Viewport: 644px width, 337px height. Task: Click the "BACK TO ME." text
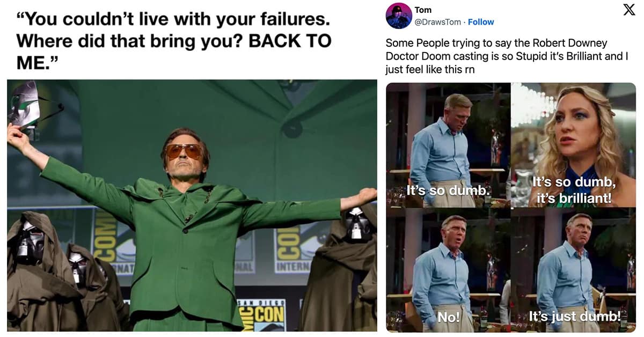(x=174, y=51)
